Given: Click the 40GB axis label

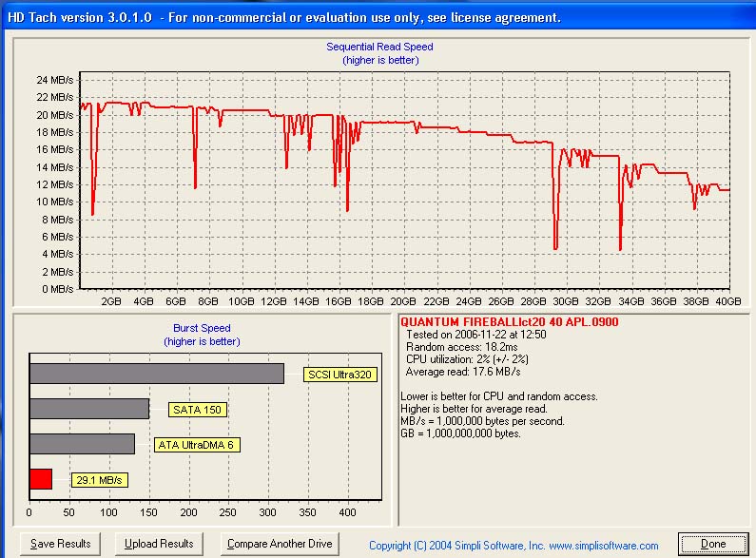Looking at the screenshot, I should [728, 301].
